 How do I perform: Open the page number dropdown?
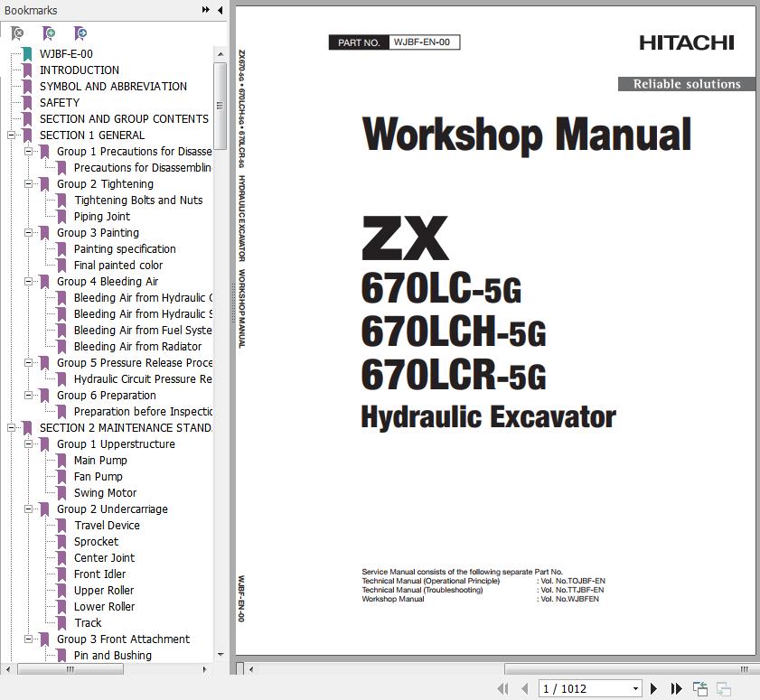pos(635,689)
